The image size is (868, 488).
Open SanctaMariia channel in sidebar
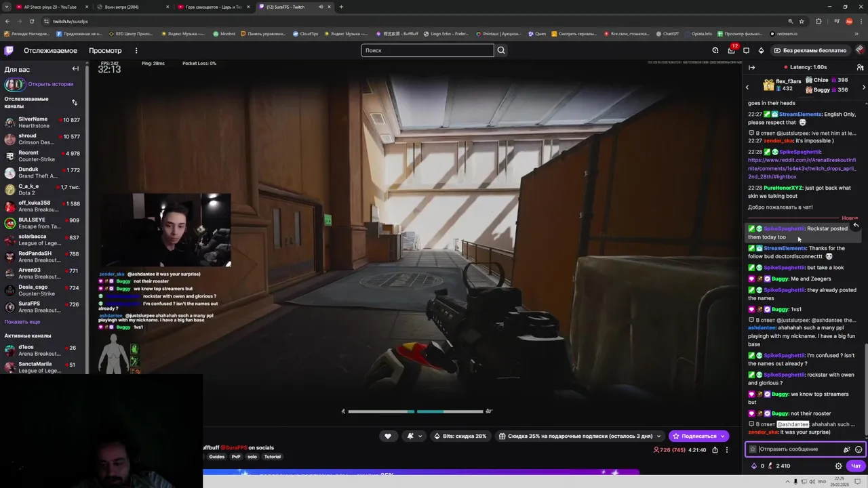43,367
